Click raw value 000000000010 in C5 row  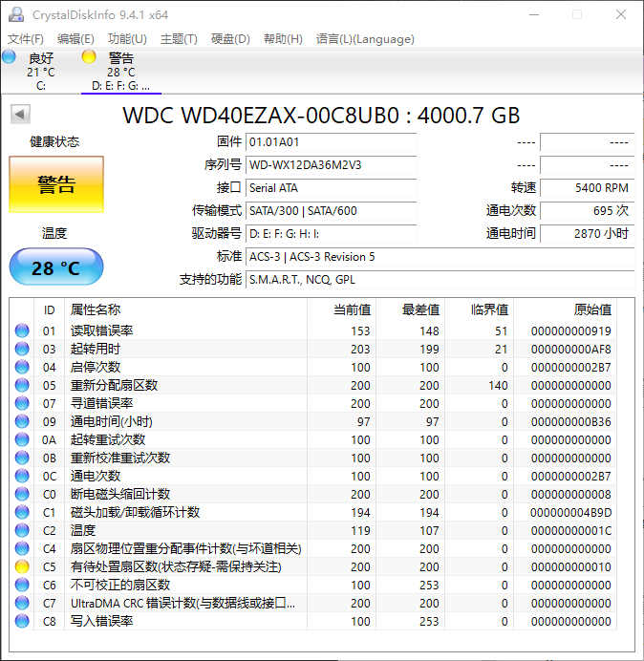pos(571,567)
